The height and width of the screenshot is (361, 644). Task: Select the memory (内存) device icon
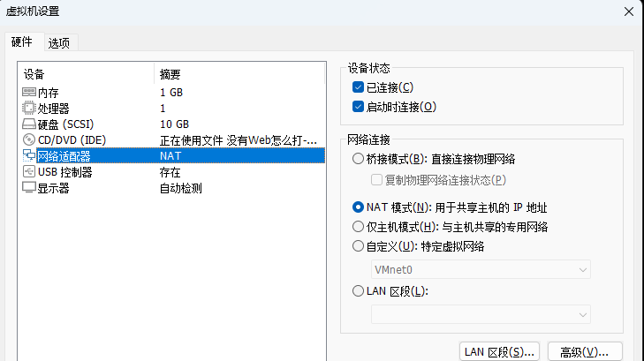point(29,93)
